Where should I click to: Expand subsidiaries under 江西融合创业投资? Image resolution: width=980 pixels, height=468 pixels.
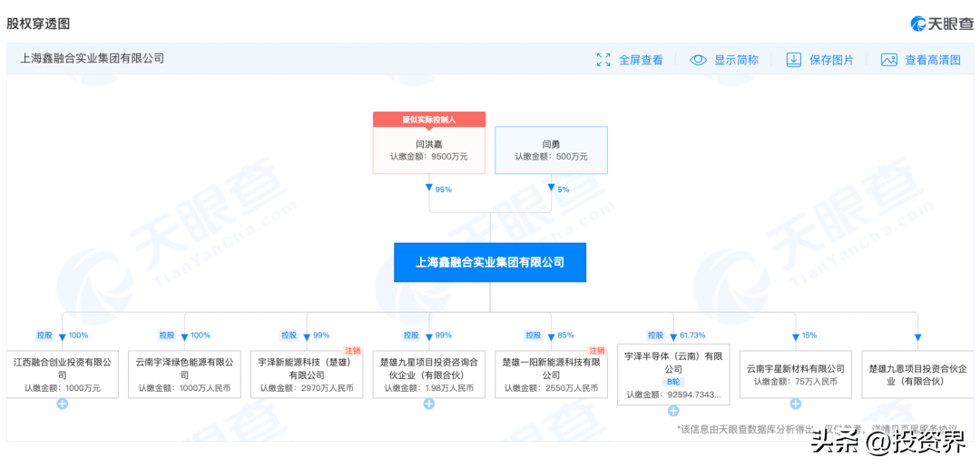(x=62, y=404)
